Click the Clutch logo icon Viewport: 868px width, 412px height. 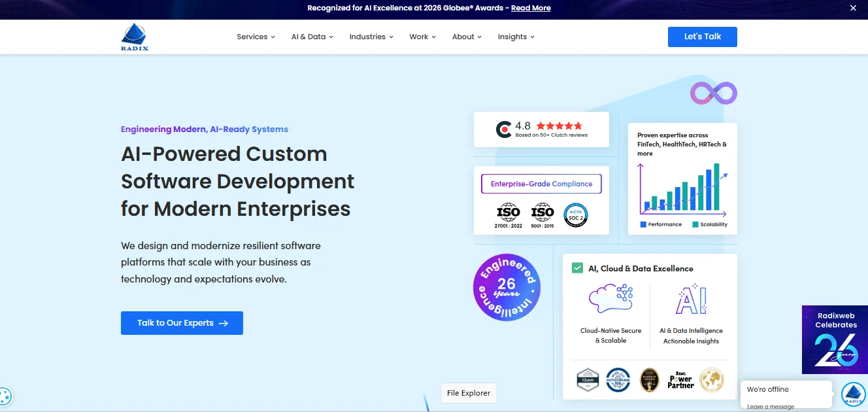coord(503,129)
